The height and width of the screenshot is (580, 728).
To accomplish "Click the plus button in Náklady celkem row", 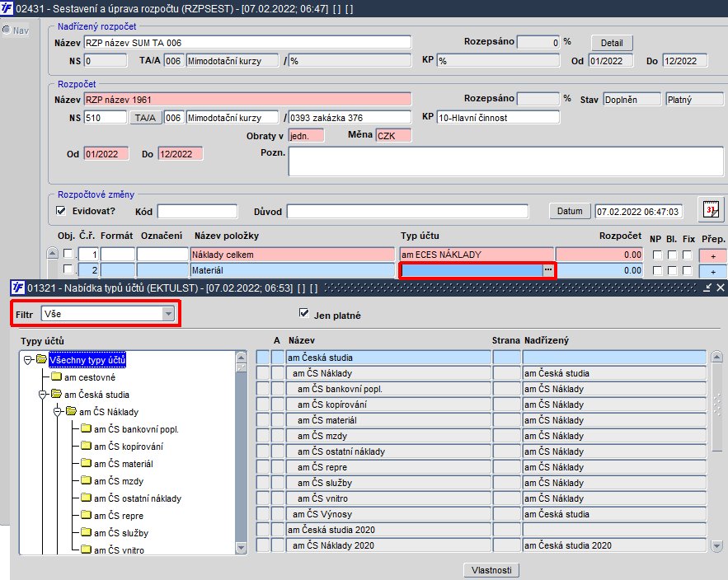I will [712, 255].
